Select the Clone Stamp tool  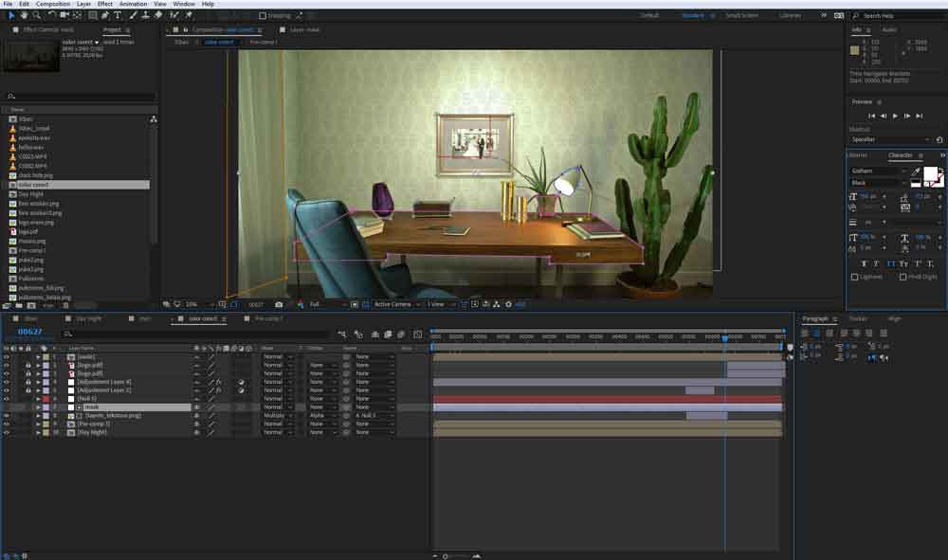(145, 15)
